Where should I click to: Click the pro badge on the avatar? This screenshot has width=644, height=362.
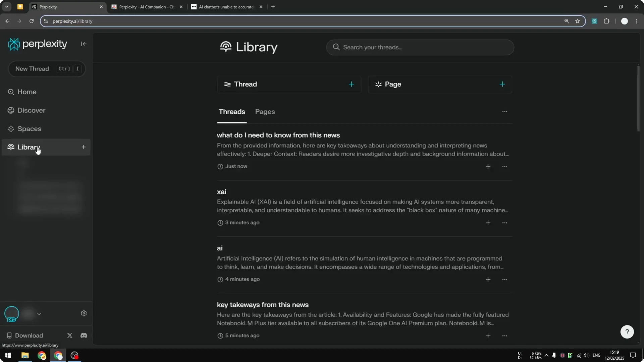pyautogui.click(x=12, y=319)
